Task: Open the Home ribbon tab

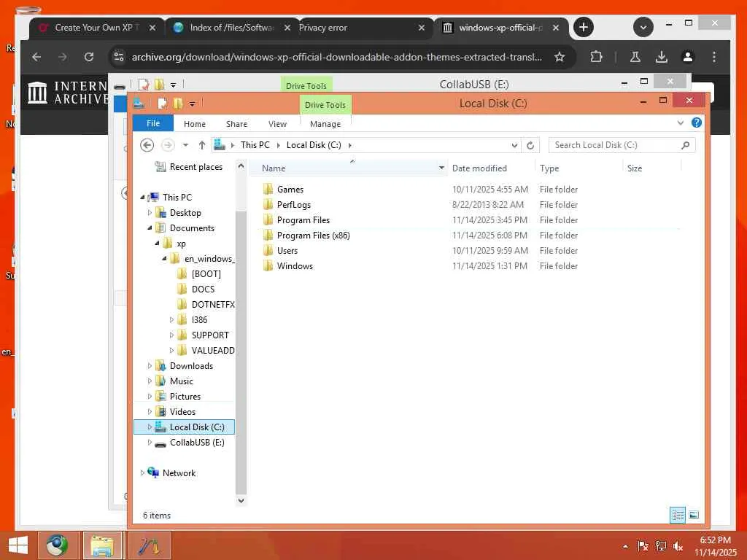Action: [x=194, y=124]
